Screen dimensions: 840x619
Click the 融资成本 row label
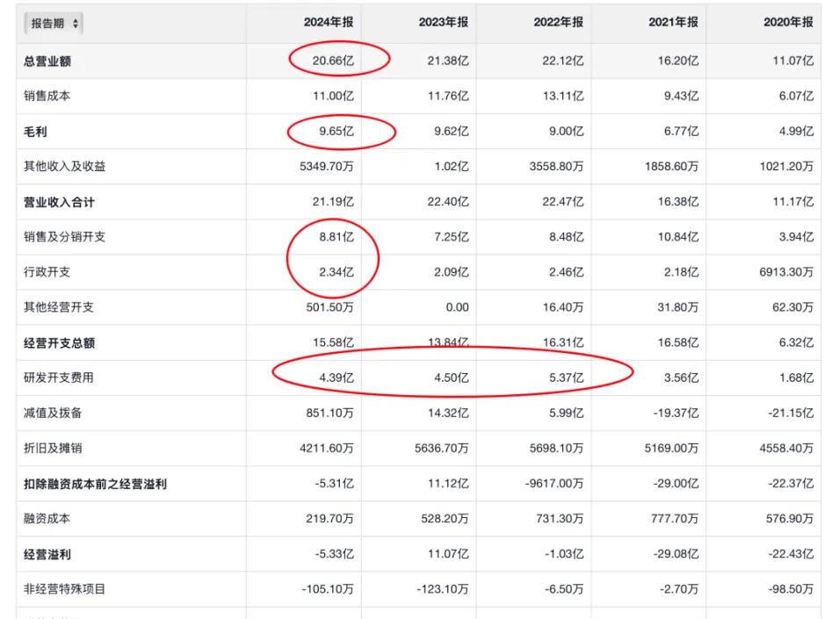(x=47, y=519)
